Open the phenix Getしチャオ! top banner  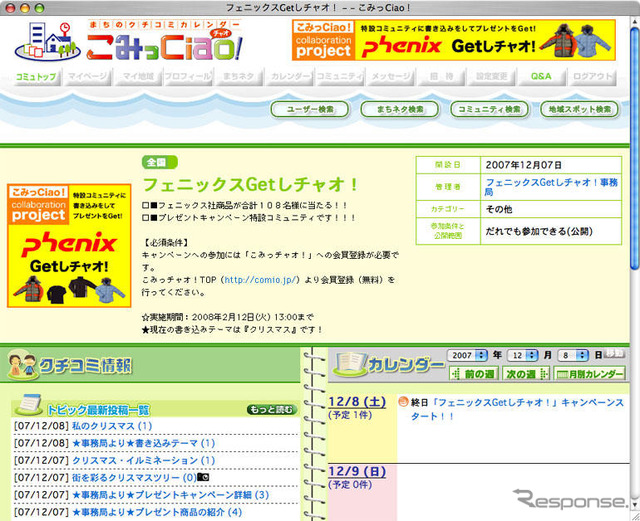[453, 40]
